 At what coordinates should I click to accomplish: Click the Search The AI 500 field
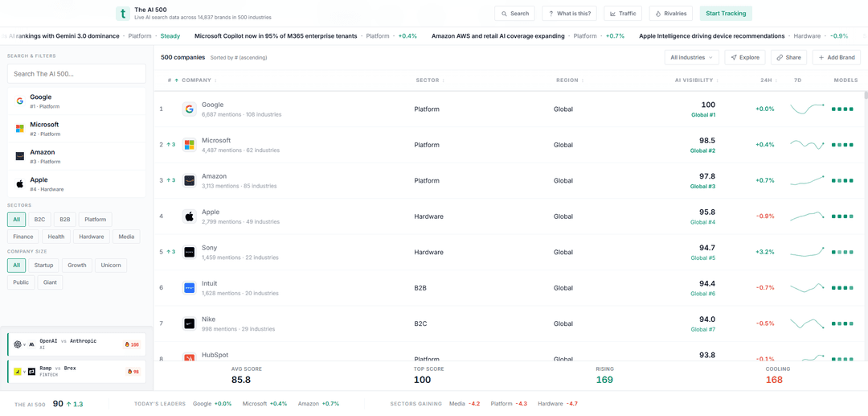(x=76, y=74)
